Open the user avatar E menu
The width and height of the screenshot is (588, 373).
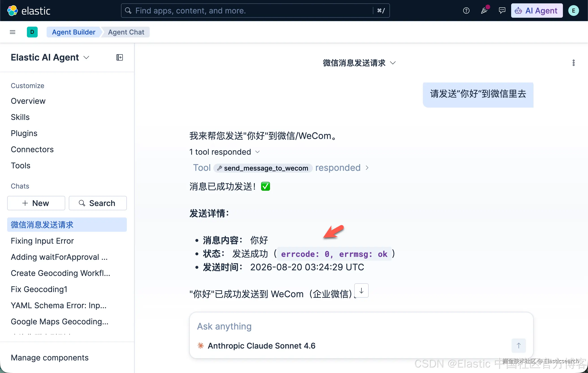point(574,11)
